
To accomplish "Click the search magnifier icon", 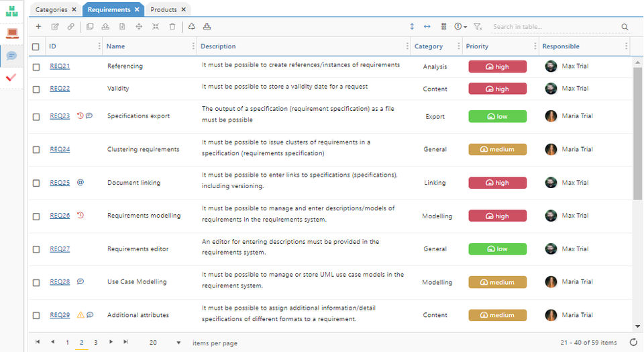I will pos(625,27).
